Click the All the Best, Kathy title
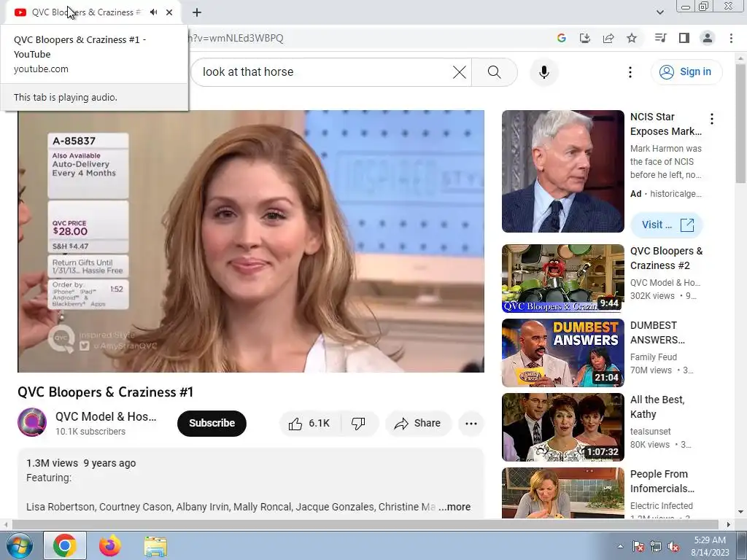This screenshot has height=560, width=747. point(657,407)
